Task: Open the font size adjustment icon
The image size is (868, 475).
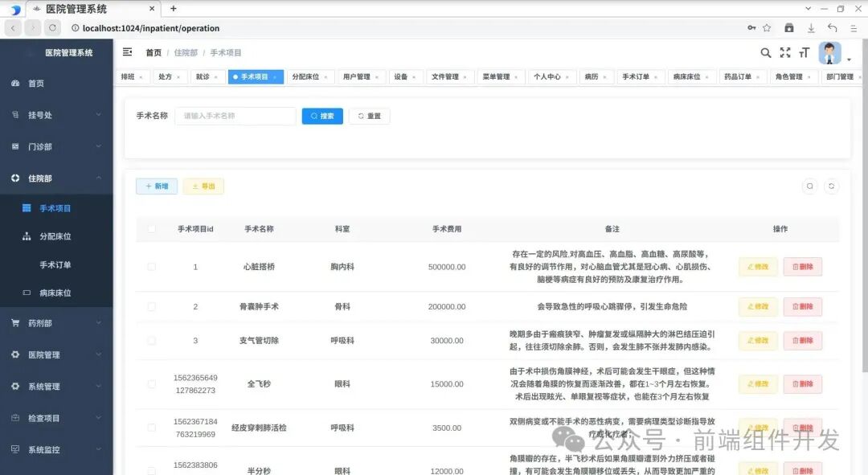Action: pyautogui.click(x=804, y=52)
